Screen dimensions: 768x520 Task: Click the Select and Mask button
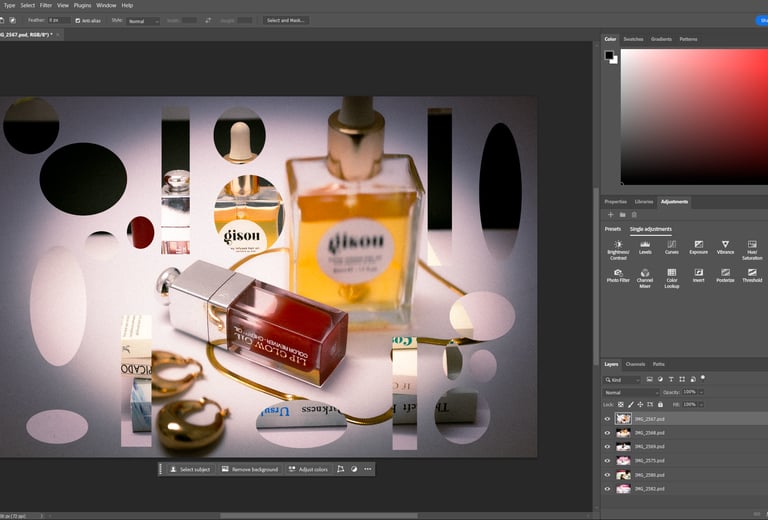click(x=286, y=20)
